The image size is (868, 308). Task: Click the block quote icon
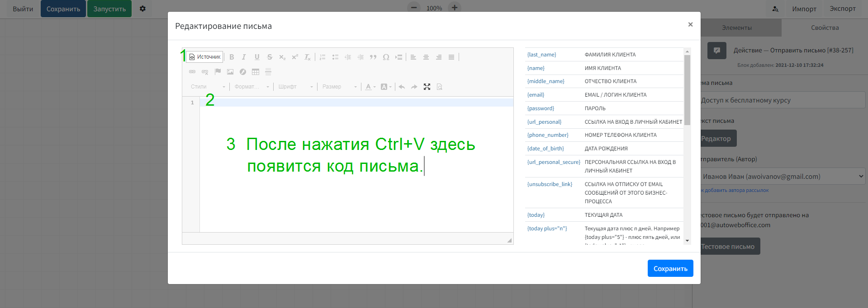point(373,57)
